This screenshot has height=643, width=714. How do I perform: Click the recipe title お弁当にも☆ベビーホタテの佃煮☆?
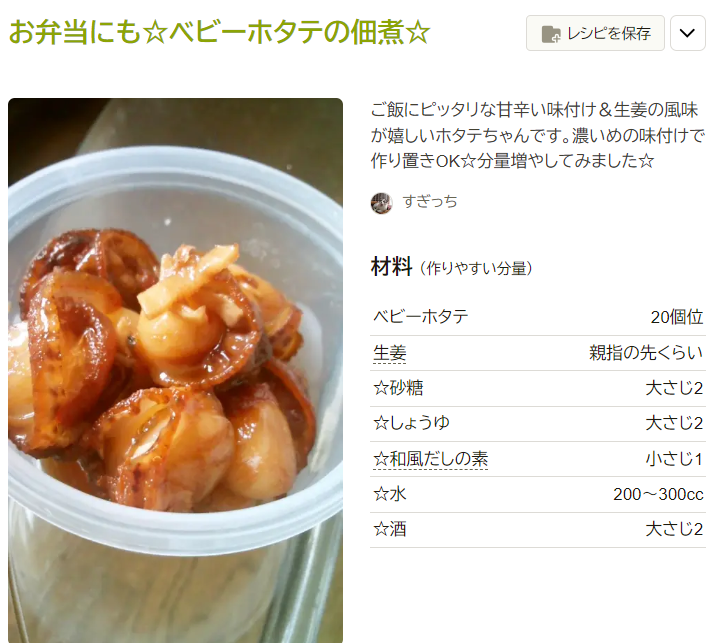coord(219,32)
